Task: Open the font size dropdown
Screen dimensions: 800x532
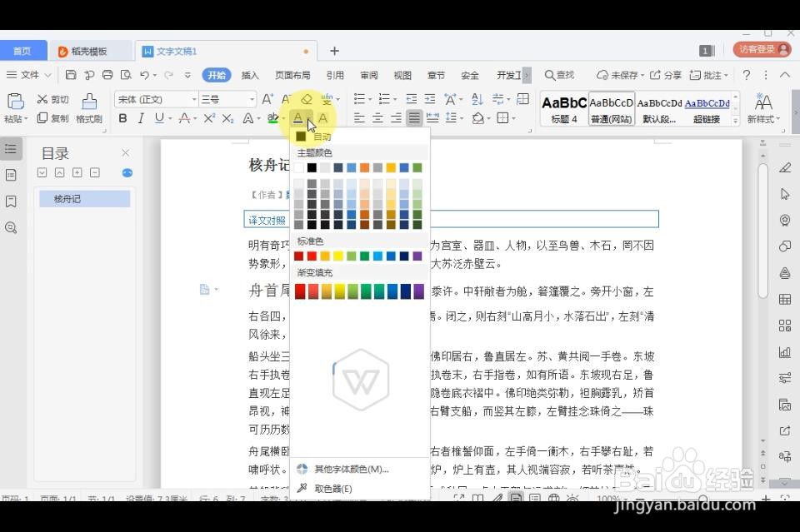Action: [x=225, y=98]
